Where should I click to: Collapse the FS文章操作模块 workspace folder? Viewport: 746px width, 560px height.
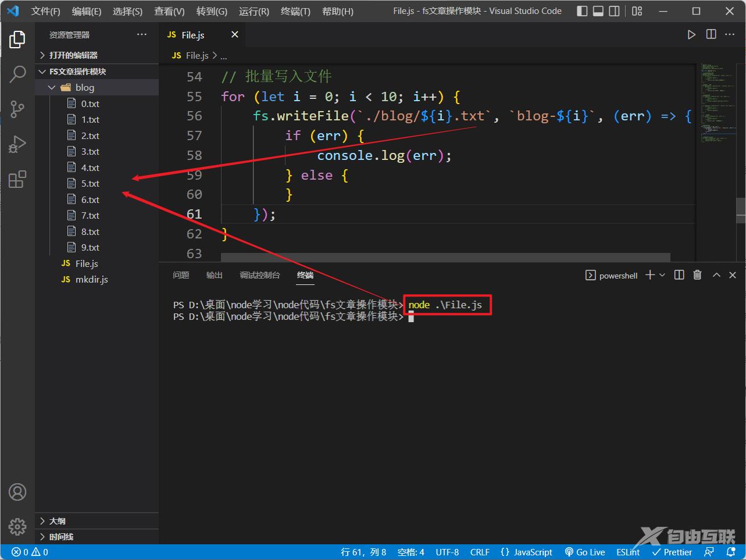[97, 72]
